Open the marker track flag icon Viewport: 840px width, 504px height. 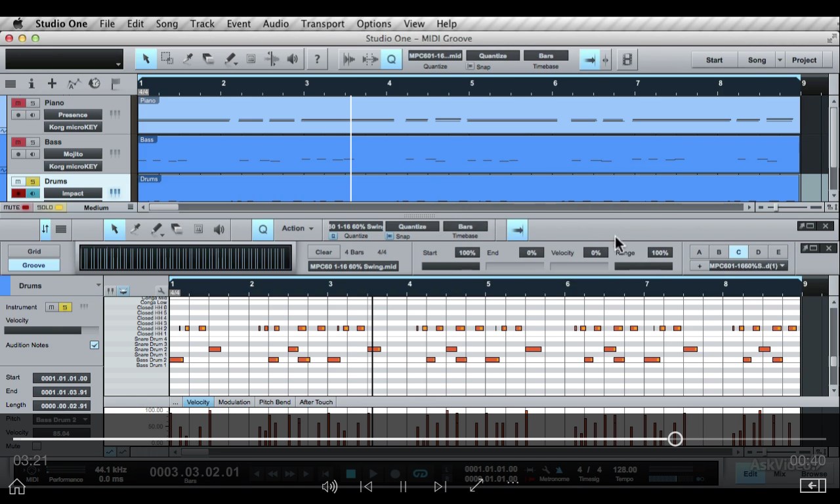(115, 83)
